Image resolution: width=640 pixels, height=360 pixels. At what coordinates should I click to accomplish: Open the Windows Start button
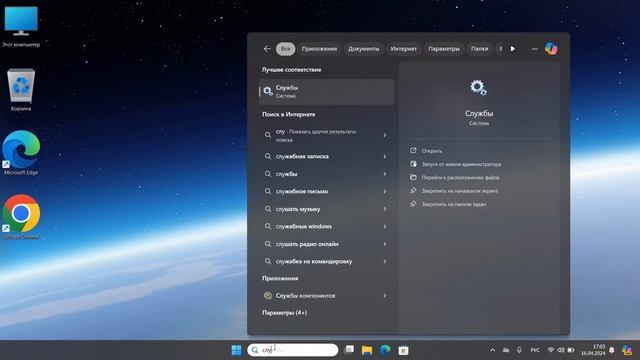(x=236, y=350)
